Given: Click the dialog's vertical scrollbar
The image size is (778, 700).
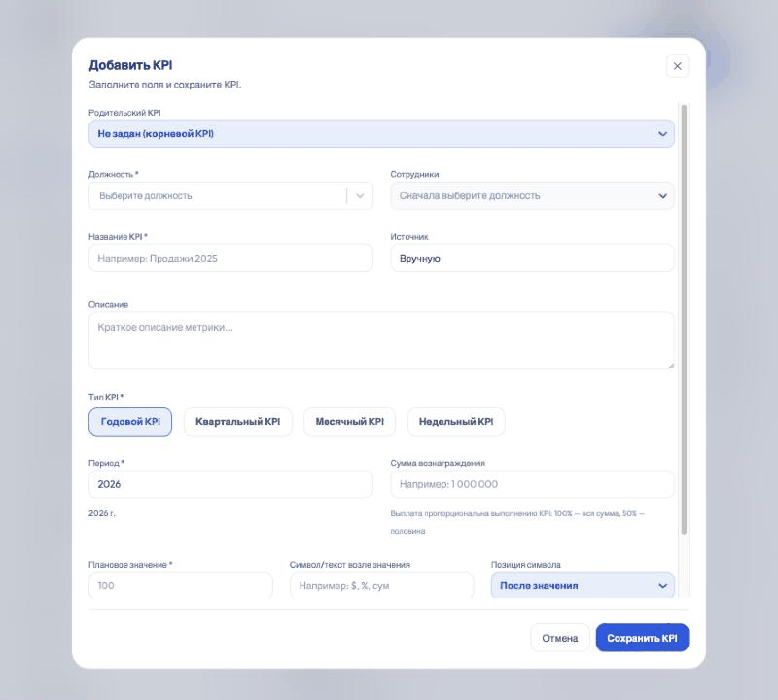Looking at the screenshot, I should click(684, 320).
